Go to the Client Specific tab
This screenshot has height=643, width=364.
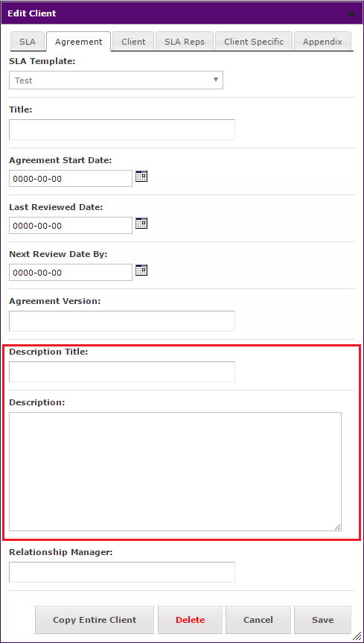pos(254,42)
